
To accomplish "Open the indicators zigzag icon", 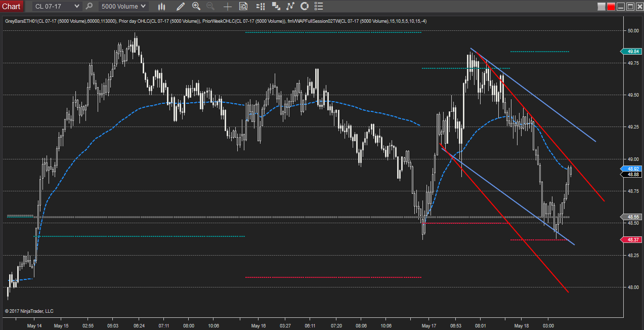I will [x=290, y=6].
